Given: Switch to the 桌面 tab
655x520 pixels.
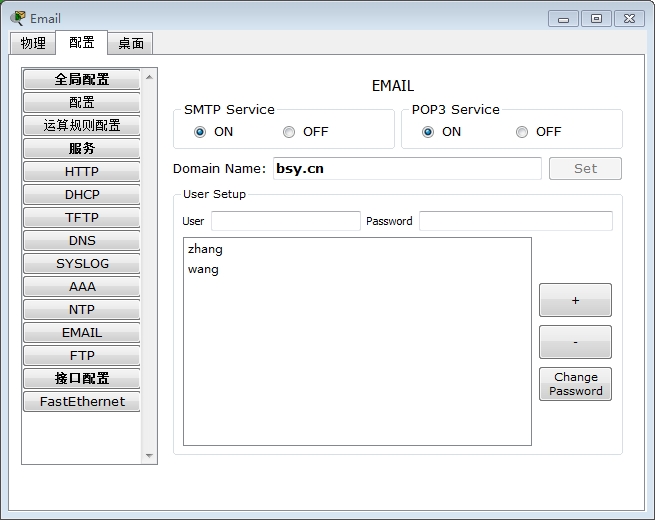Looking at the screenshot, I should [131, 43].
